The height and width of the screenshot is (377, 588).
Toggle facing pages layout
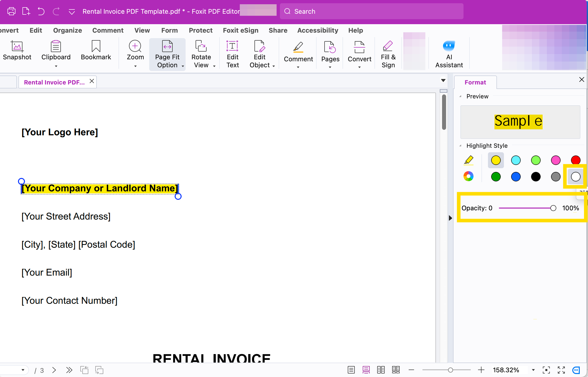click(x=381, y=370)
